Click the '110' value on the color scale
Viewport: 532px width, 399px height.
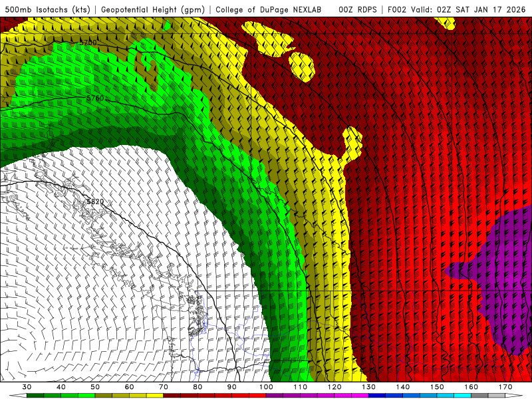[x=301, y=387]
